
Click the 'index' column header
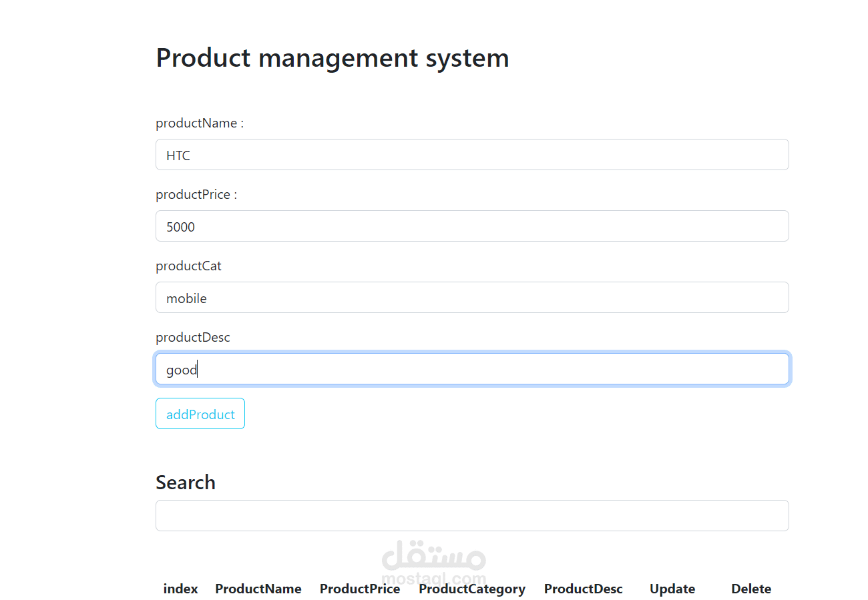tap(181, 589)
